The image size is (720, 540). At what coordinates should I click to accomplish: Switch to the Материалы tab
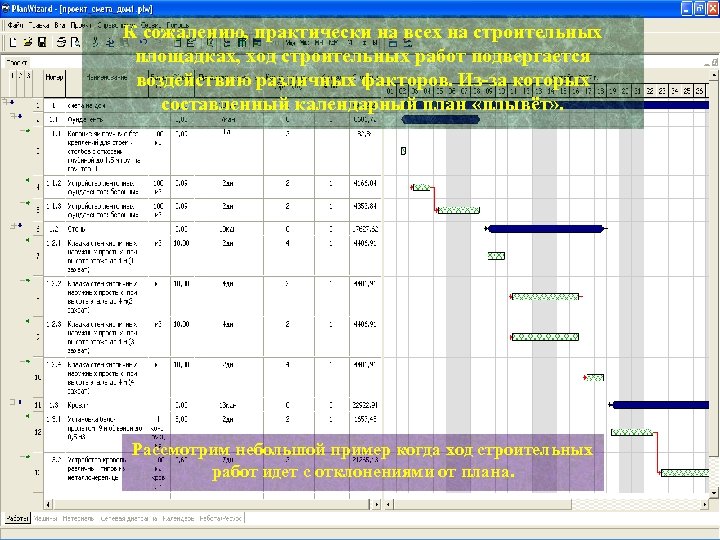coord(78,518)
